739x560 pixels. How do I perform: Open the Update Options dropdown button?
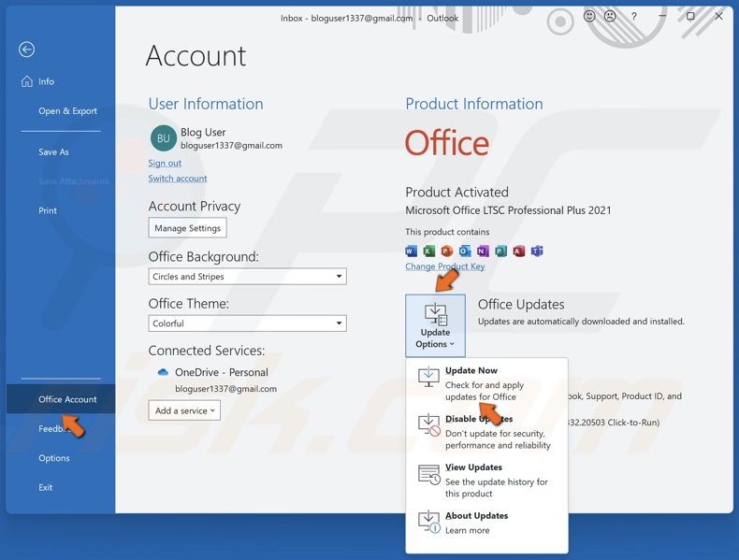(435, 325)
